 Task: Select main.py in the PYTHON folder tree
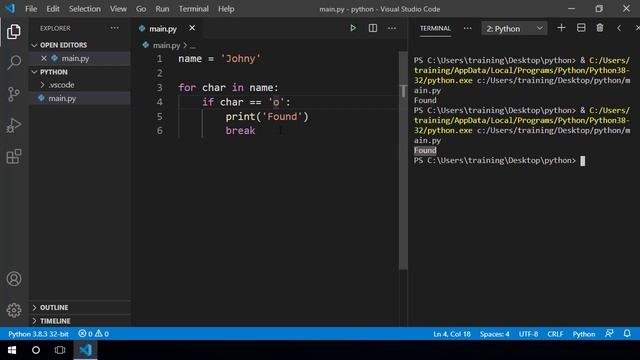(x=80, y=98)
